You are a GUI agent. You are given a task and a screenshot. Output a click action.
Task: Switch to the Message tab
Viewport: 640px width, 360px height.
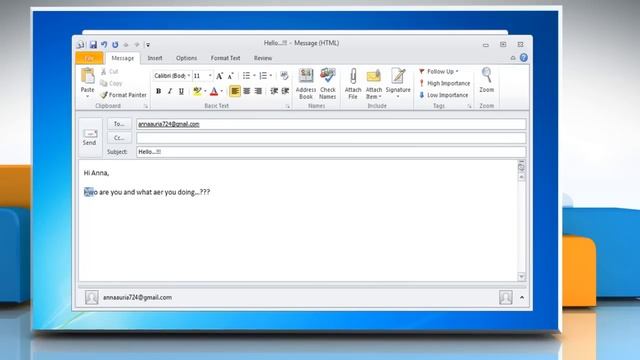[x=122, y=58]
